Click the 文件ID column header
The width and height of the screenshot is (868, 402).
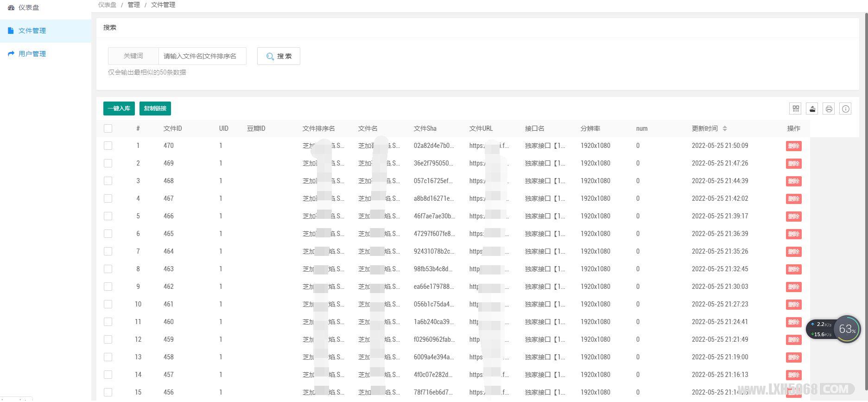point(172,128)
